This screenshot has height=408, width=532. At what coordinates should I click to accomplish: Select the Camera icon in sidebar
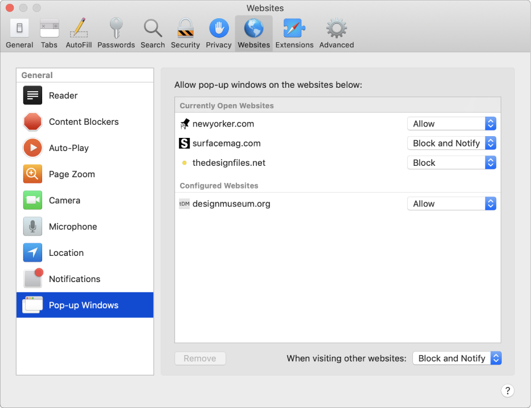click(x=32, y=200)
